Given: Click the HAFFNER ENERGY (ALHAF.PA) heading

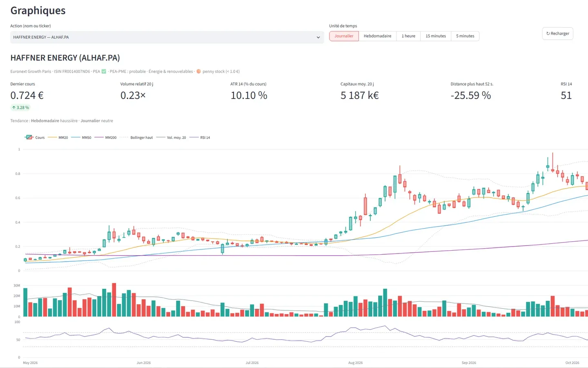Looking at the screenshot, I should coord(65,58).
